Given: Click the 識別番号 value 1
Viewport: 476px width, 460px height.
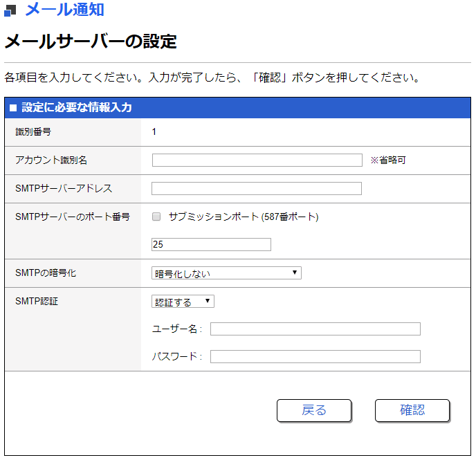Looking at the screenshot, I should pos(154,132).
